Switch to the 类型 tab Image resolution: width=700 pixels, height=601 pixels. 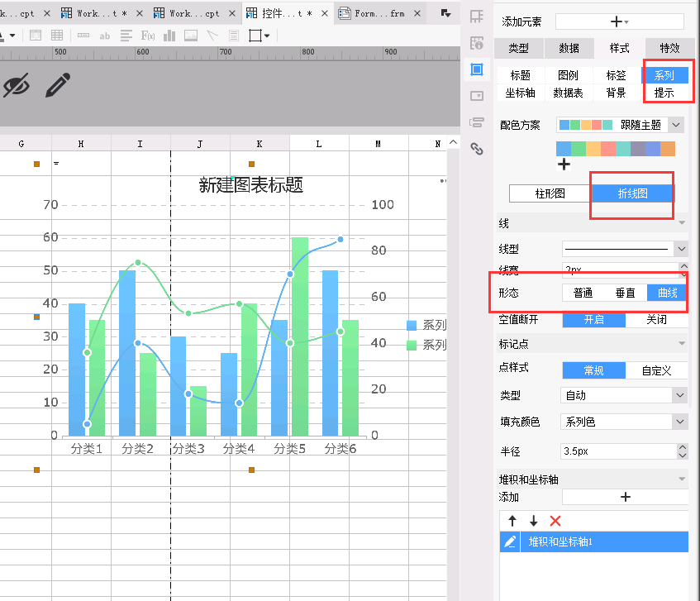coord(518,48)
